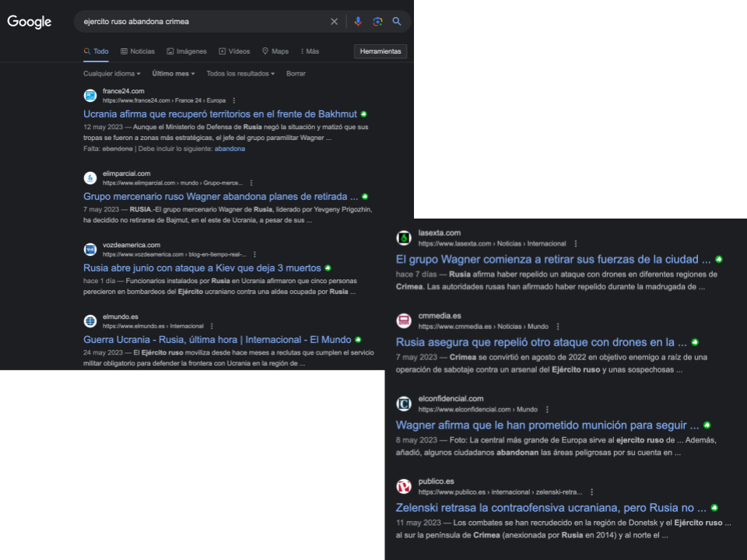Switch to the Noticias tab
Viewport: 747px width, 560px height.
[x=138, y=51]
